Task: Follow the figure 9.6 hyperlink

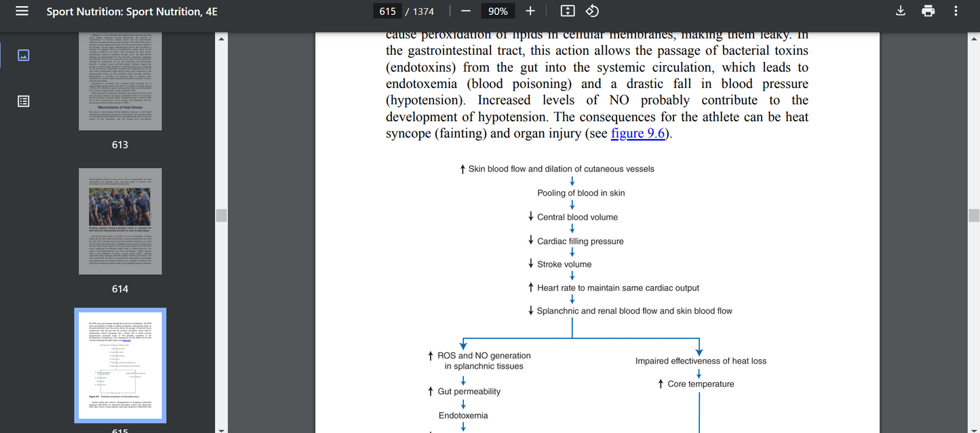Action: (638, 133)
